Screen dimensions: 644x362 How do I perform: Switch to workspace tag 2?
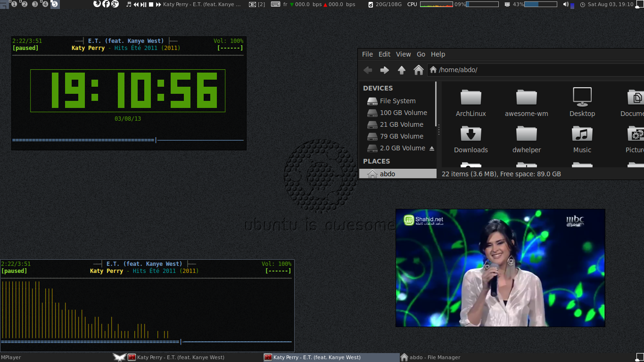[24, 4]
